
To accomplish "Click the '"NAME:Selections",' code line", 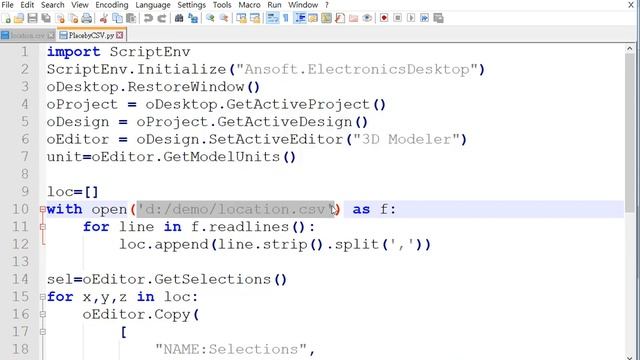I will tap(235, 349).
